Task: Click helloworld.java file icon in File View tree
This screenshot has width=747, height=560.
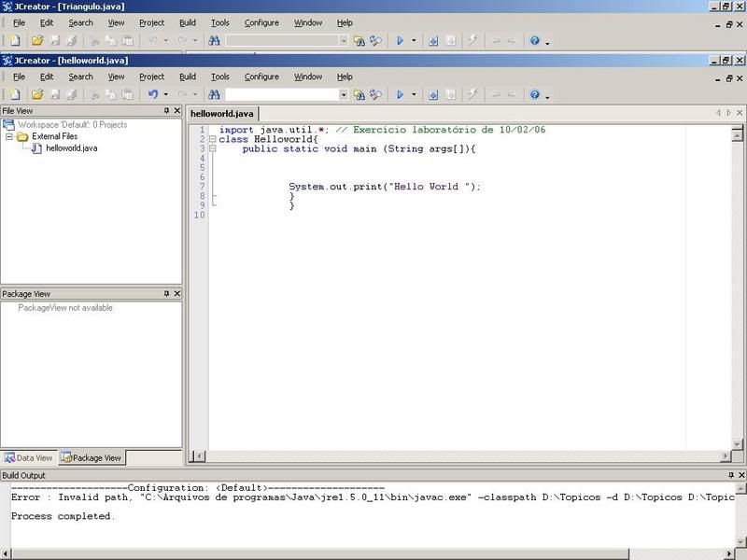Action: click(37, 148)
